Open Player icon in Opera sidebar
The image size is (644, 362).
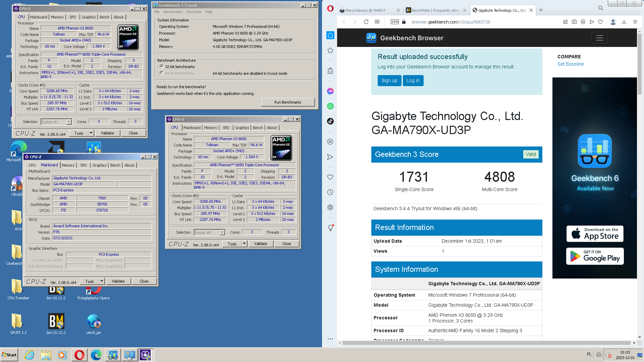(330, 142)
